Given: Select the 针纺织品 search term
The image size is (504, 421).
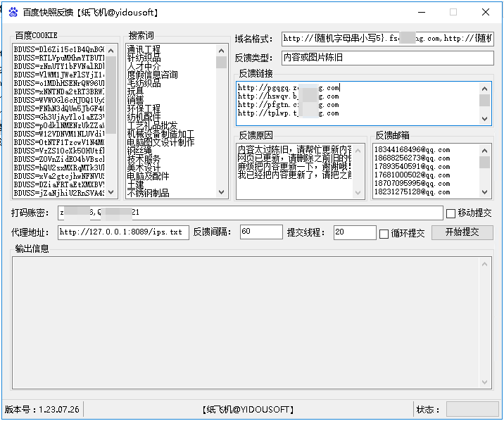Looking at the screenshot, I should 144,58.
